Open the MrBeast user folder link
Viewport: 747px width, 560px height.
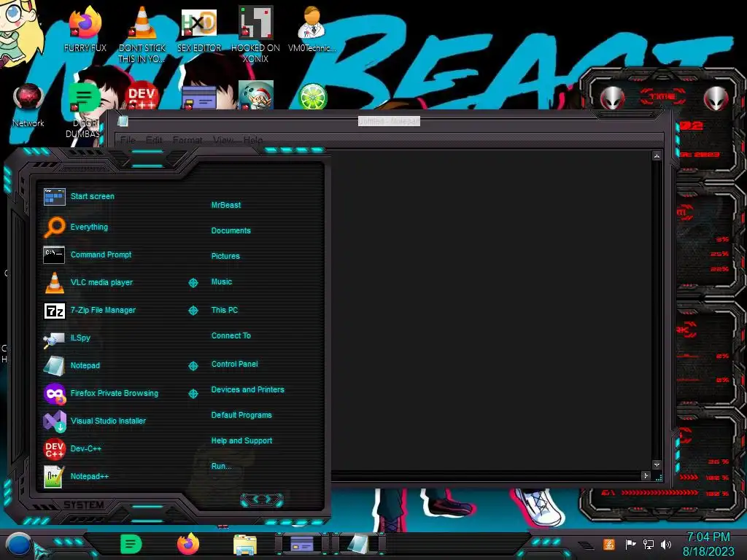[x=226, y=205]
